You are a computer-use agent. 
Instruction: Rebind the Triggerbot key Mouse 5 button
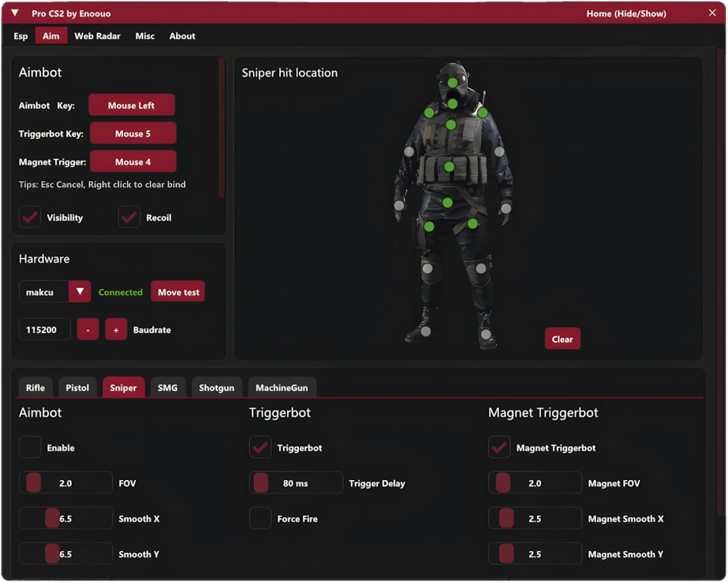coord(133,133)
